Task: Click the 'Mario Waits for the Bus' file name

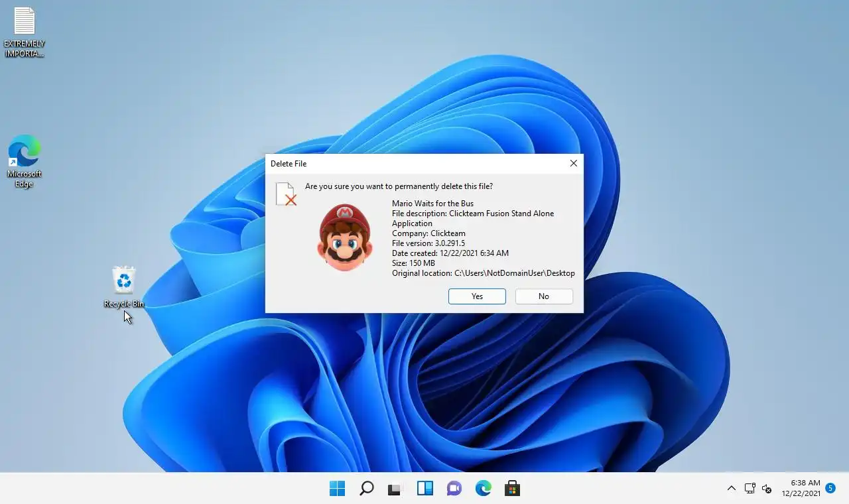Action: click(x=432, y=204)
